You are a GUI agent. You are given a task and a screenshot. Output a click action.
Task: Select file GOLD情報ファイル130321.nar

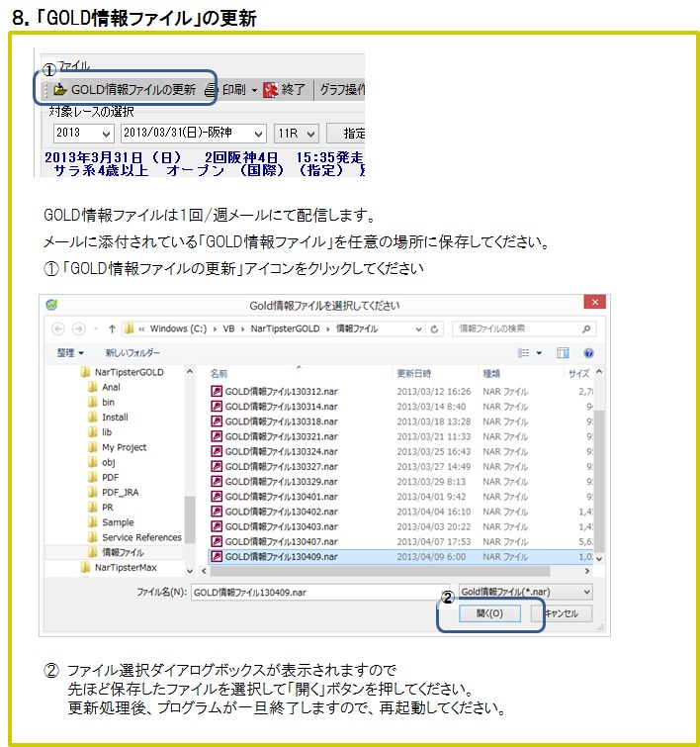(x=281, y=436)
